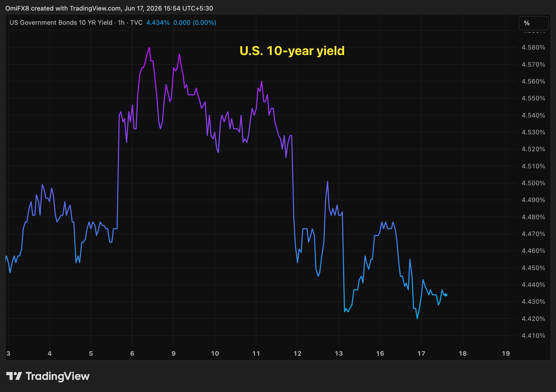
Task: Click the 4.430% price axis label
Action: [x=533, y=302]
